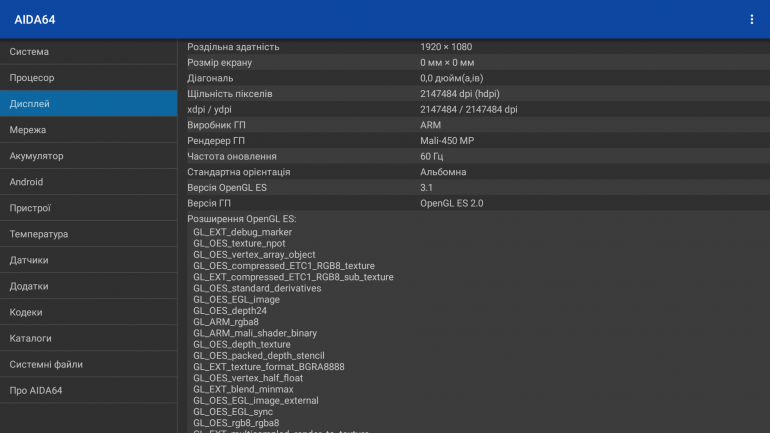Open the Датчики list

point(88,260)
